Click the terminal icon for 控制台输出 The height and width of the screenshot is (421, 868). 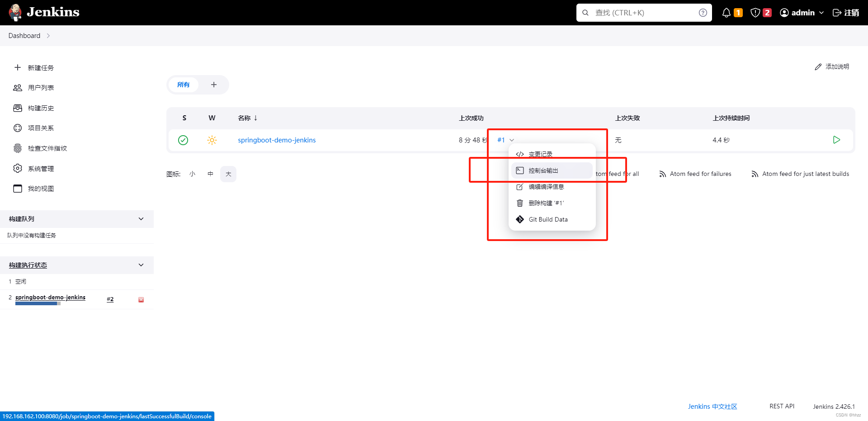tap(520, 170)
